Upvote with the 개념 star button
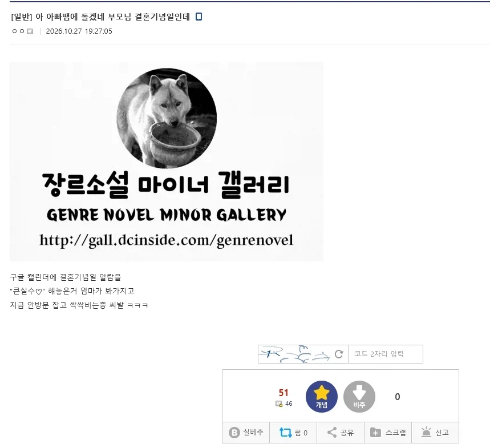Image resolution: width=490 pixels, height=448 pixels. [322, 397]
